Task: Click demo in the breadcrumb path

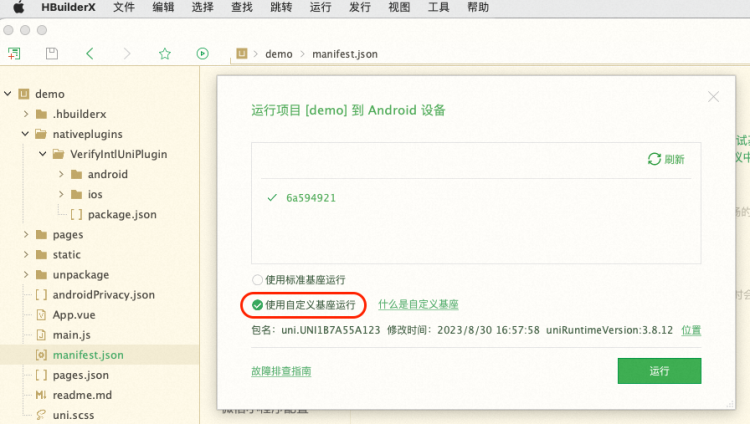Action: point(278,54)
